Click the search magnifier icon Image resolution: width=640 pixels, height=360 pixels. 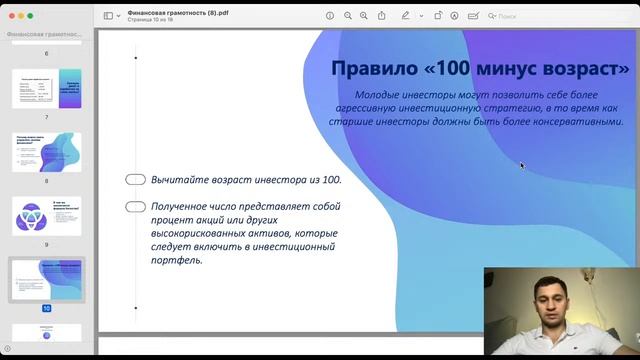[492, 16]
